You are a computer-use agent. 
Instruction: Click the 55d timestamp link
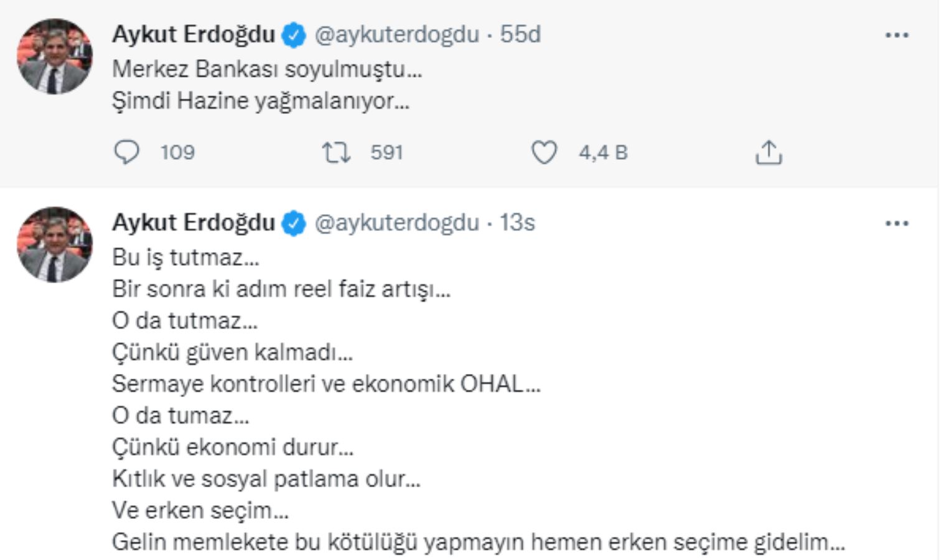pyautogui.click(x=521, y=37)
